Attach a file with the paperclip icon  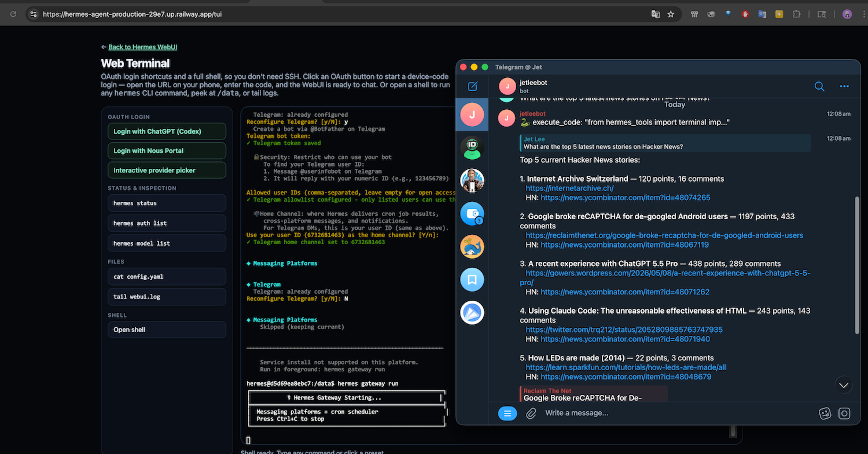click(x=531, y=413)
